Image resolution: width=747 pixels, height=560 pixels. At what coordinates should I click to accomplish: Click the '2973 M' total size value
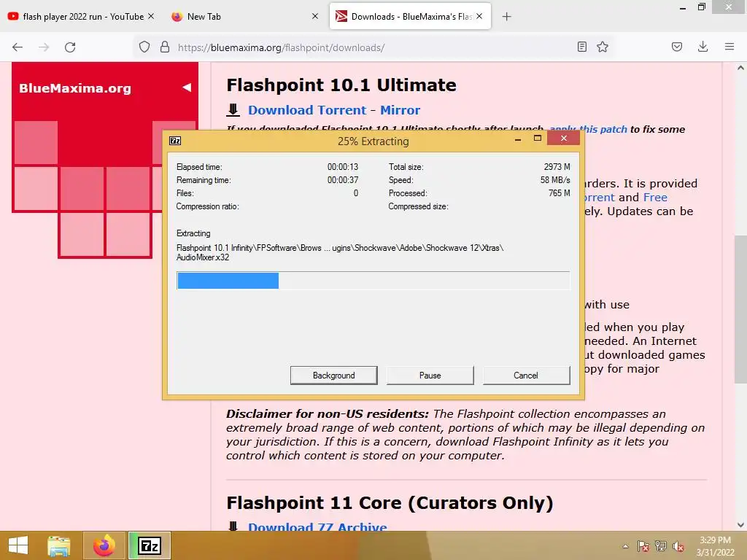pos(557,167)
